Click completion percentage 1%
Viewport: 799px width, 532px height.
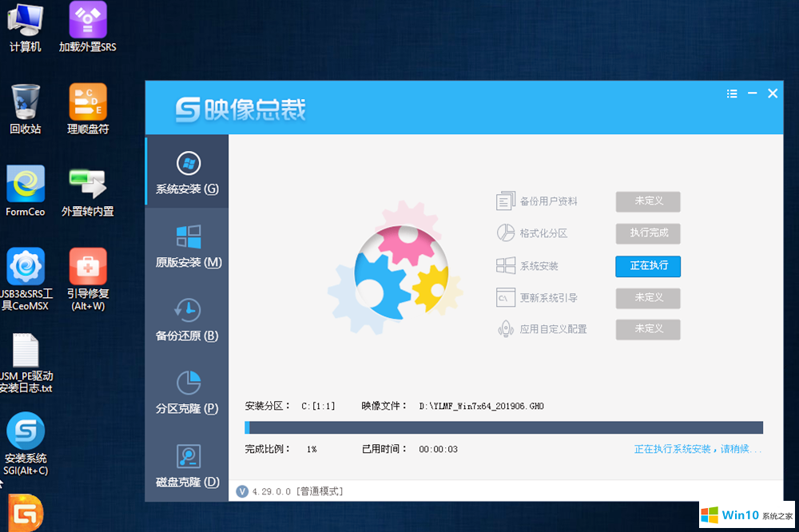(x=312, y=450)
